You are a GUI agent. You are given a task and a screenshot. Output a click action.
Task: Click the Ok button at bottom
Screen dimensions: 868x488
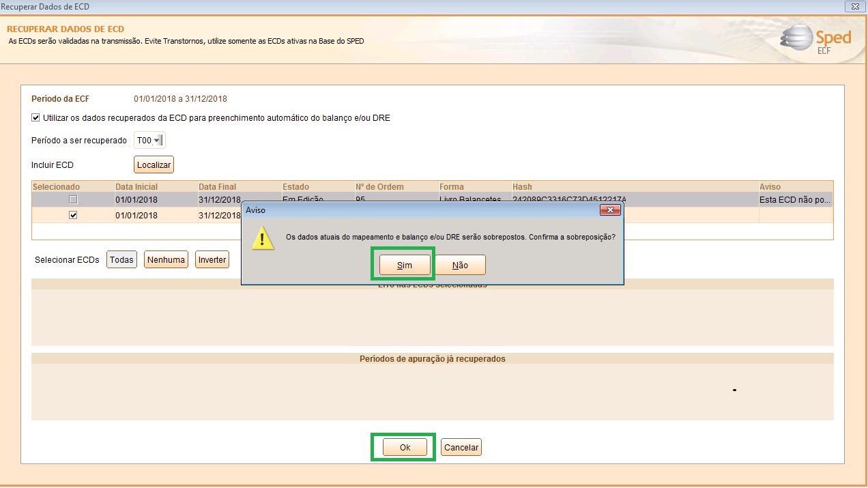[405, 447]
